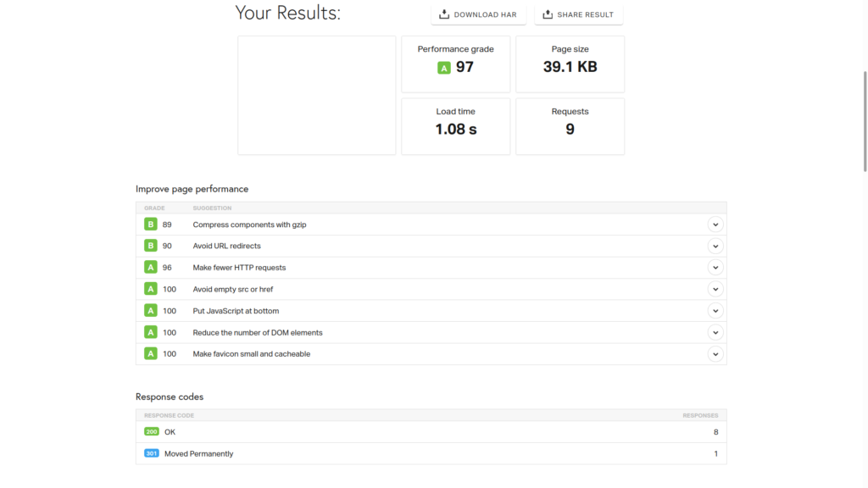The image size is (868, 488).
Task: Expand Make favicon small and cacheable
Action: pos(715,354)
